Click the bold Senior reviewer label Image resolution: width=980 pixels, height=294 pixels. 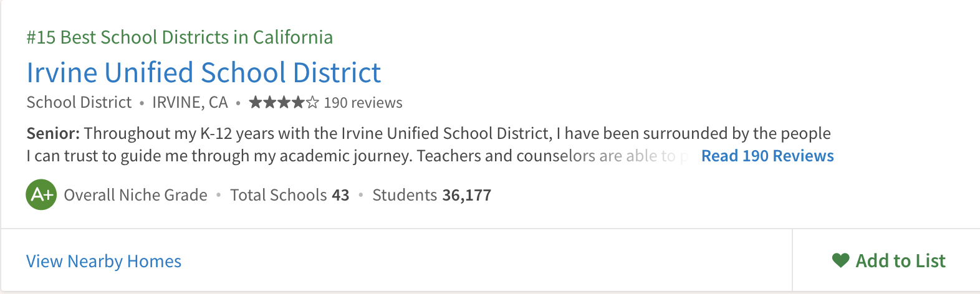[53, 133]
